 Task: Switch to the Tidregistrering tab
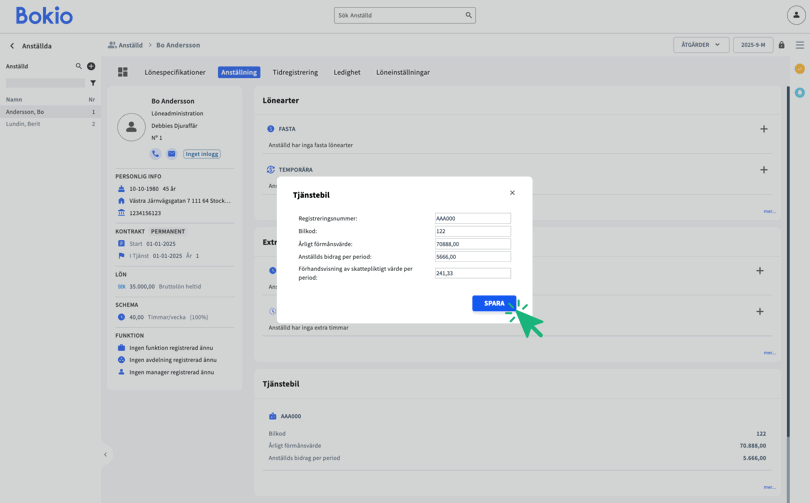(x=295, y=72)
